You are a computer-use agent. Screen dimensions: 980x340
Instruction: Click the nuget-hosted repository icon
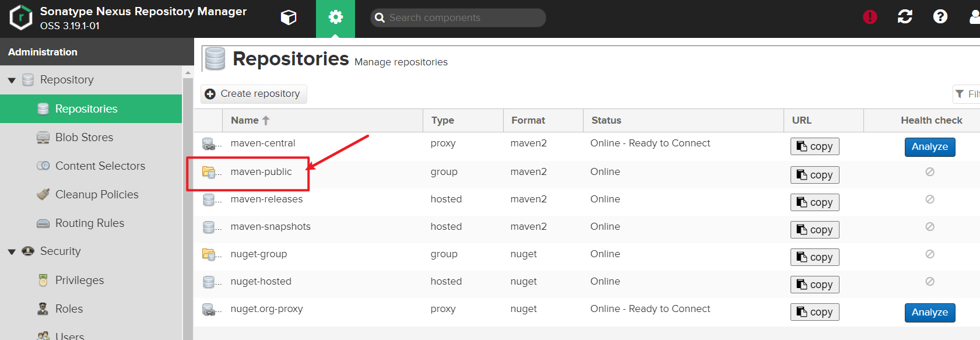(x=209, y=282)
